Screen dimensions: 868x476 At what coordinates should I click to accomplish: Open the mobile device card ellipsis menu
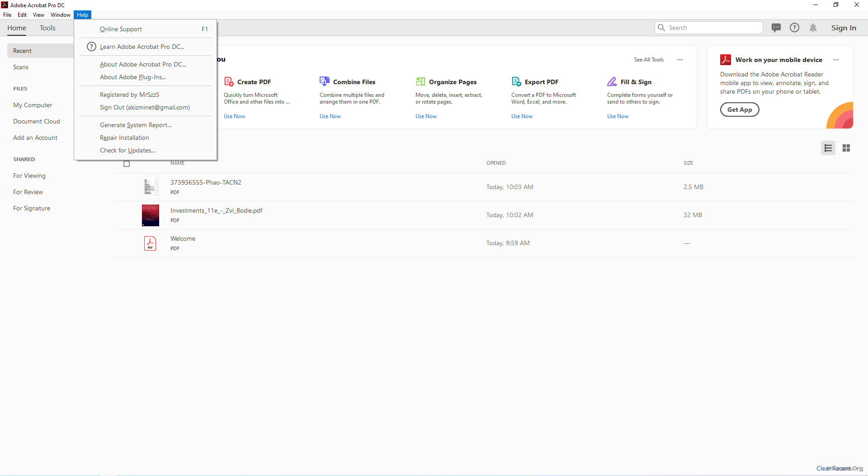(x=836, y=60)
